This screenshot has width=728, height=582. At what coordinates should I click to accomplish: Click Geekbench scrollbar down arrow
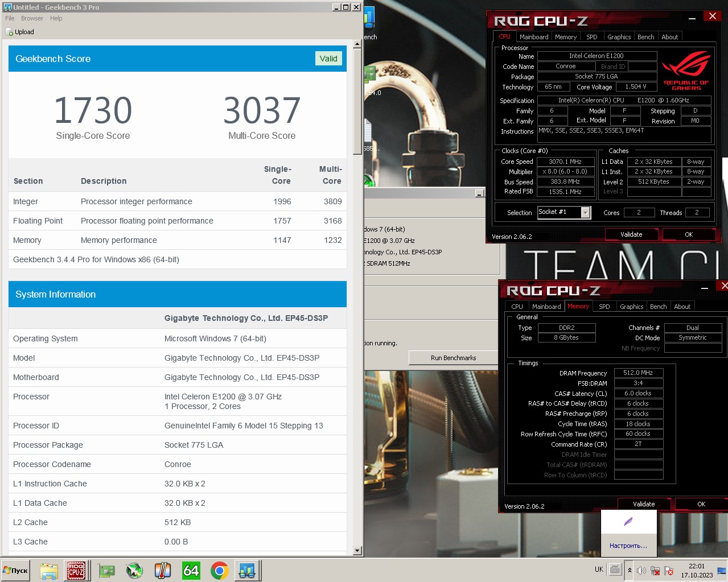click(357, 551)
